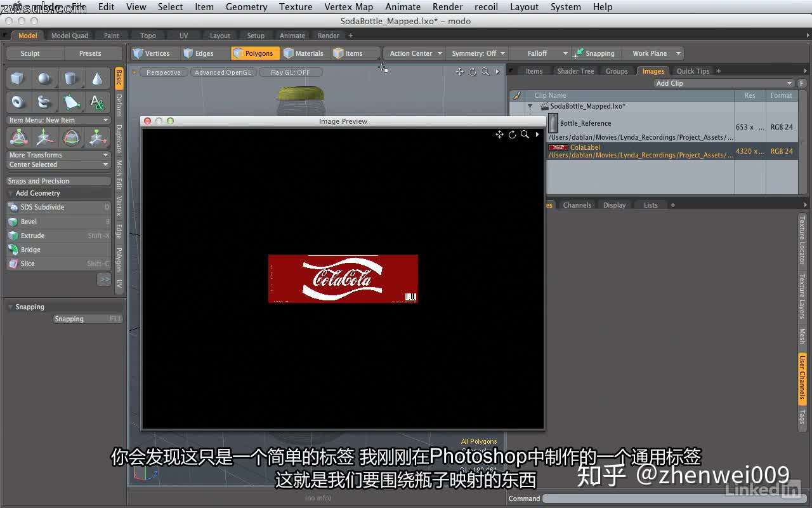This screenshot has width=812, height=508.
Task: Click the 3D viewport zoom magnifier
Action: [x=485, y=72]
